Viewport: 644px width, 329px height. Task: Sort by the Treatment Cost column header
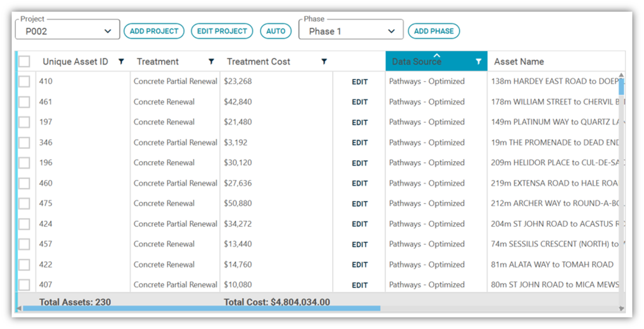pyautogui.click(x=258, y=62)
